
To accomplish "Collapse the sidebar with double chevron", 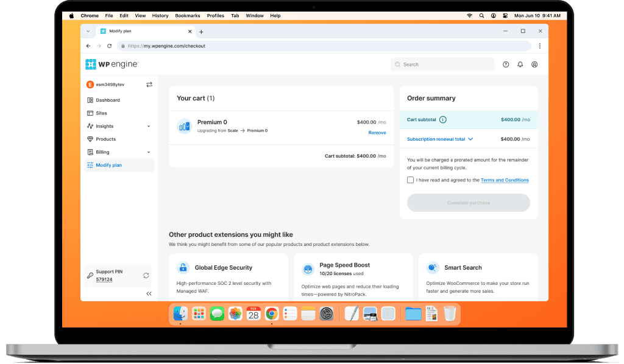I will (149, 293).
